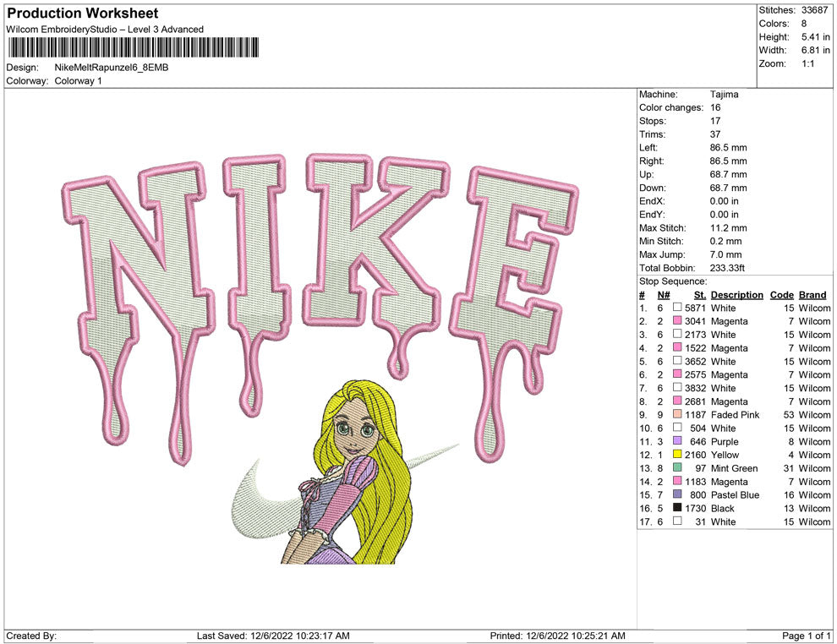Click the Page 1 of 1 indicator
The height and width of the screenshot is (644, 837).
tap(806, 636)
